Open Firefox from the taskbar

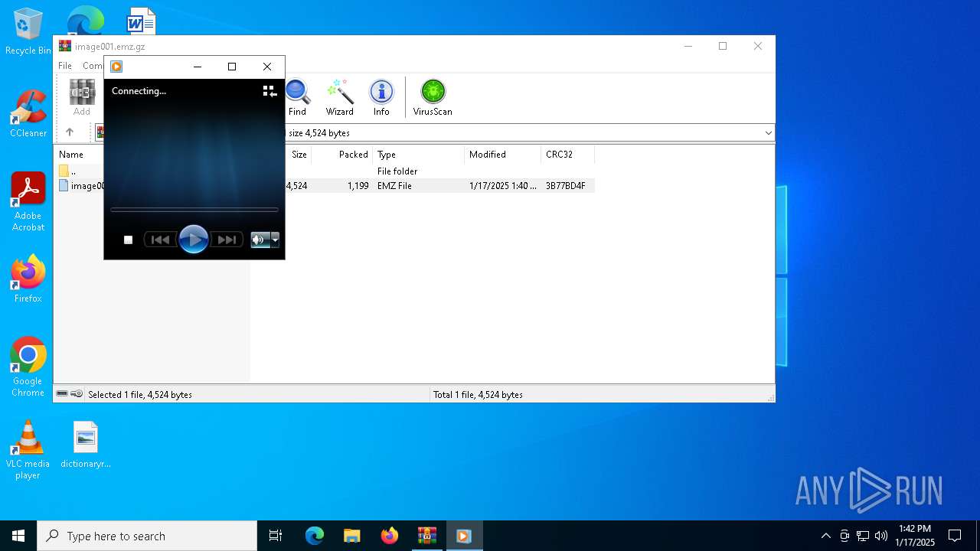click(x=390, y=536)
